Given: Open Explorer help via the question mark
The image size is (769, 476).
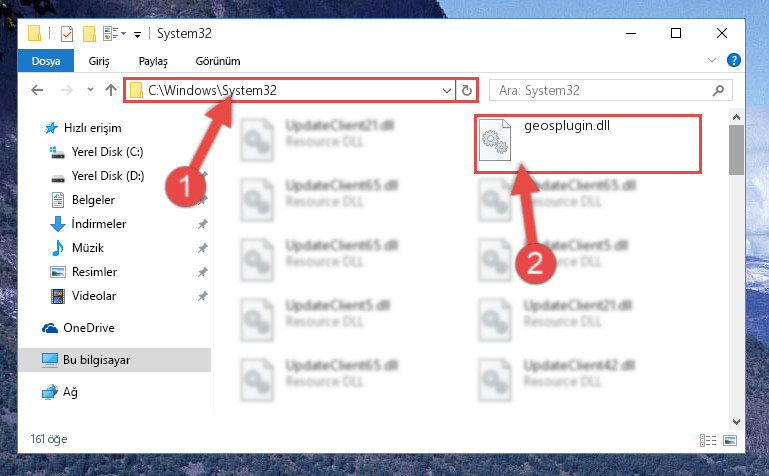Looking at the screenshot, I should [x=734, y=60].
